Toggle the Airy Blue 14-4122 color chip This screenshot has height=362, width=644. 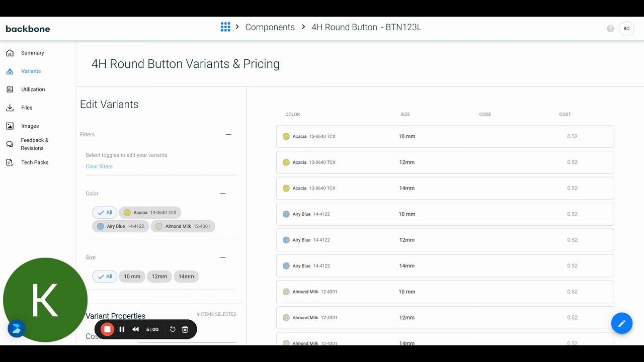pos(121,226)
